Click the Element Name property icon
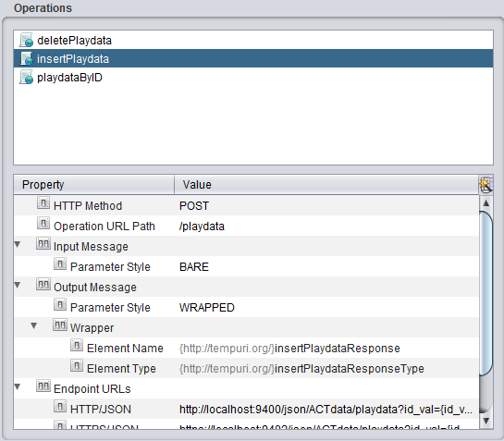The image size is (504, 441). (x=77, y=346)
